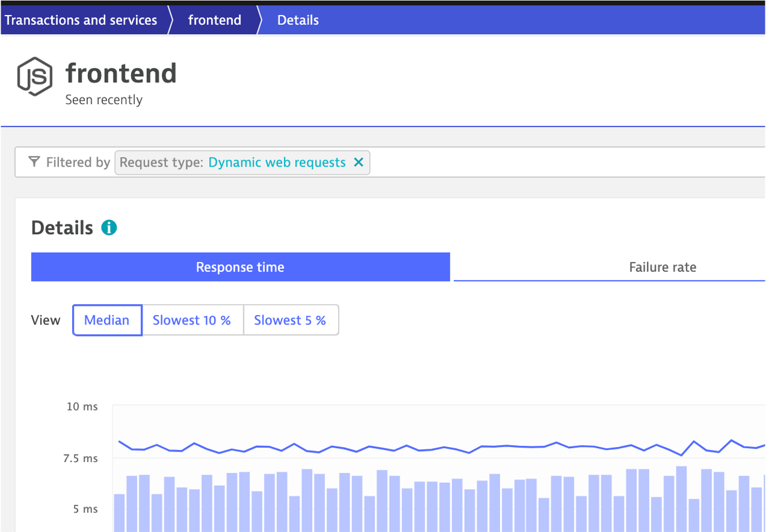
Task: Click the Seen recently status text
Action: click(103, 100)
